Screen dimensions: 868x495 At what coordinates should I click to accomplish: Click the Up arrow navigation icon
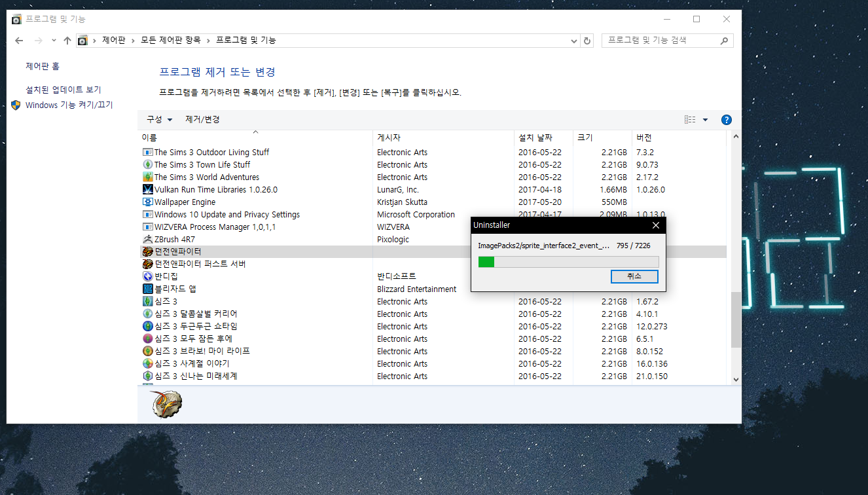click(x=67, y=41)
